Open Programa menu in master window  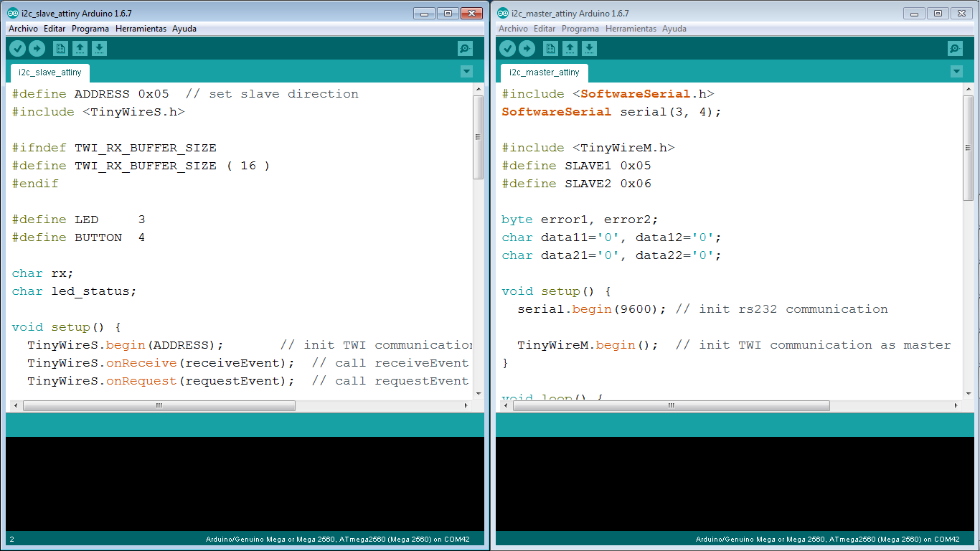580,29
